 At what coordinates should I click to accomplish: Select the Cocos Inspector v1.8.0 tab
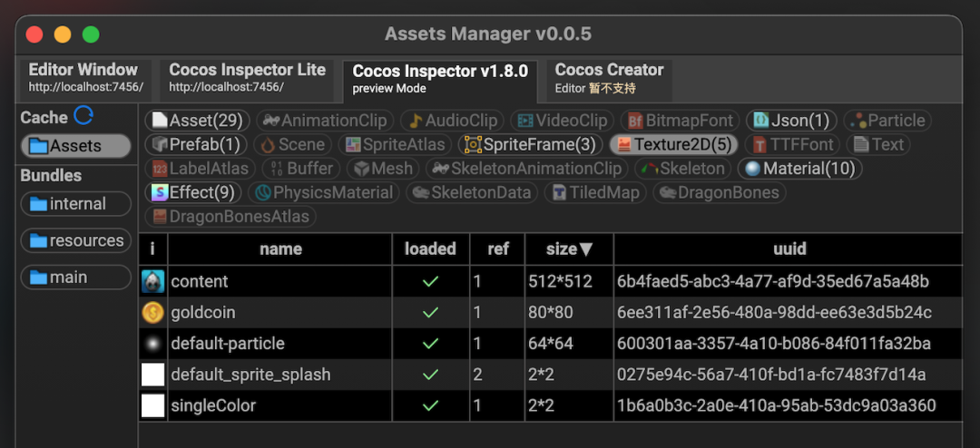440,80
